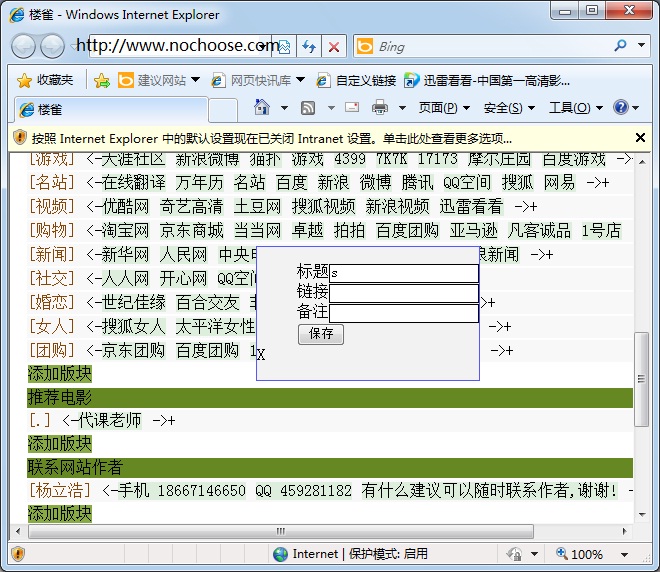Click the [视频] category label
This screenshot has width=660, height=572.
coord(52,207)
